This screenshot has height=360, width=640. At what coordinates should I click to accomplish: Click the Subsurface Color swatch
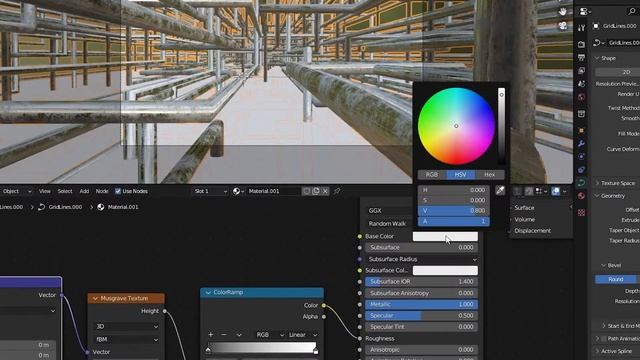pyautogui.click(x=445, y=270)
